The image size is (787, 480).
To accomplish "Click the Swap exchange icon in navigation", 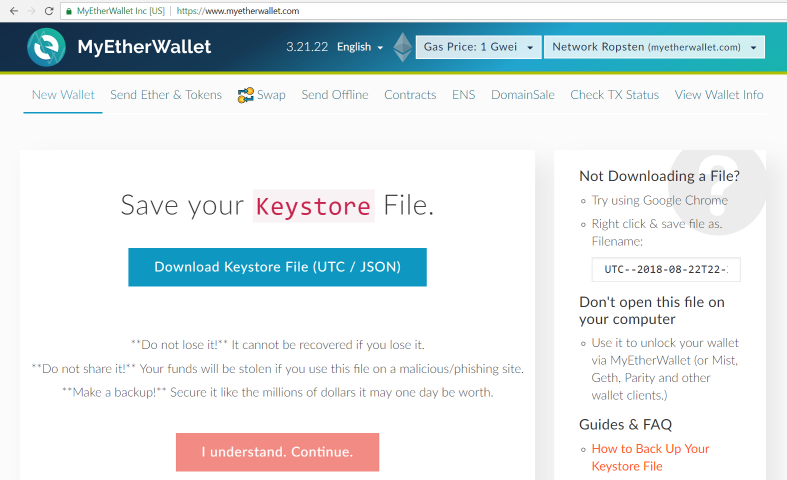I will [245, 95].
